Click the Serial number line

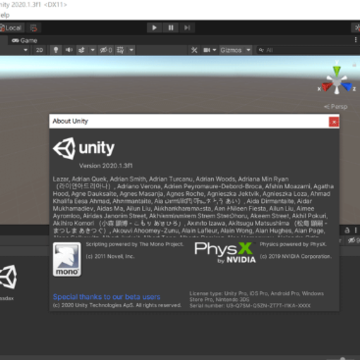coord(250,305)
